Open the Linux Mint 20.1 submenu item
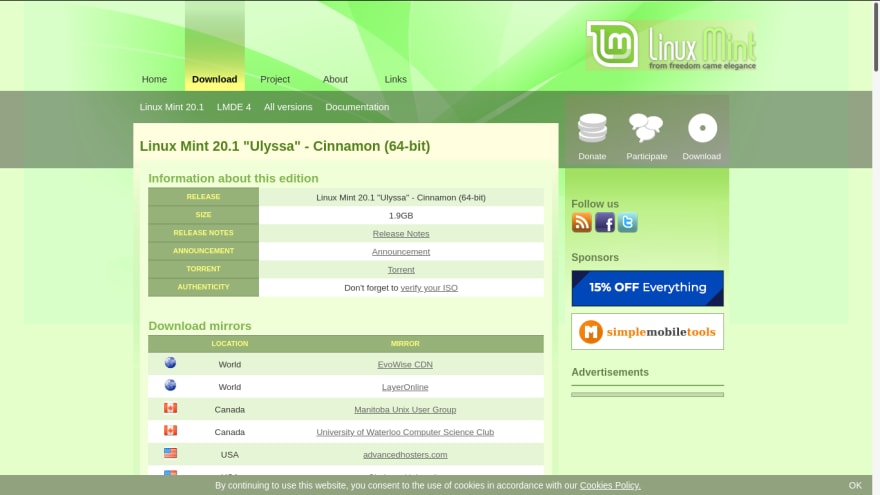This screenshot has width=880, height=495. click(172, 107)
